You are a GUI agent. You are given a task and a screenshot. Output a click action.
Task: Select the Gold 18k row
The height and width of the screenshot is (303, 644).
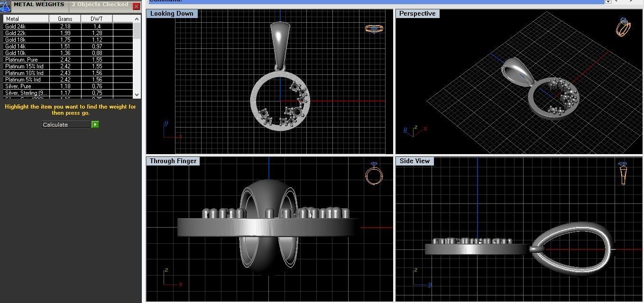68,40
